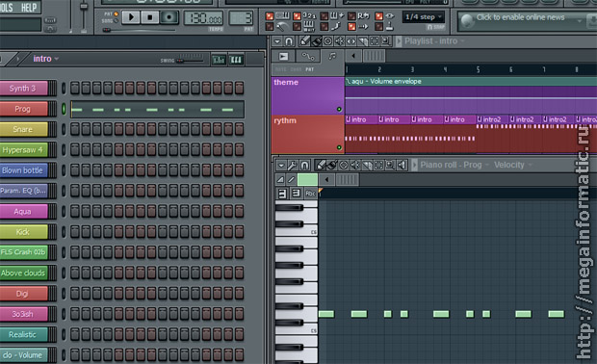Toggle the metronome switch
The height and width of the screenshot is (364, 597).
click(270, 27)
